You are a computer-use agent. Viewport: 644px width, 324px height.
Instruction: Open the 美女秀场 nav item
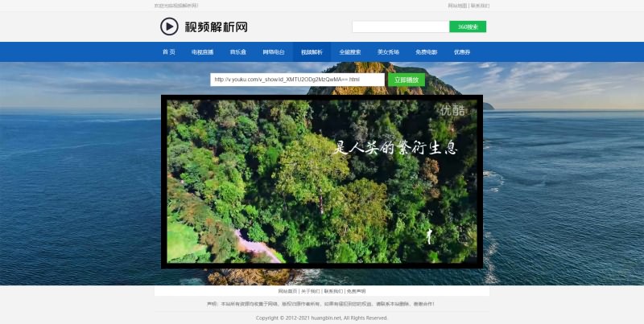pos(388,52)
